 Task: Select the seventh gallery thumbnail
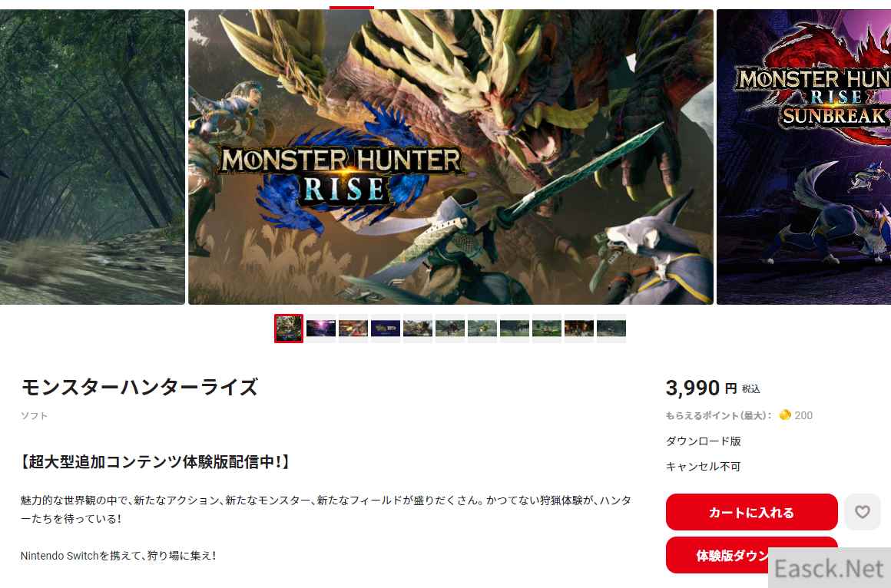(x=482, y=329)
